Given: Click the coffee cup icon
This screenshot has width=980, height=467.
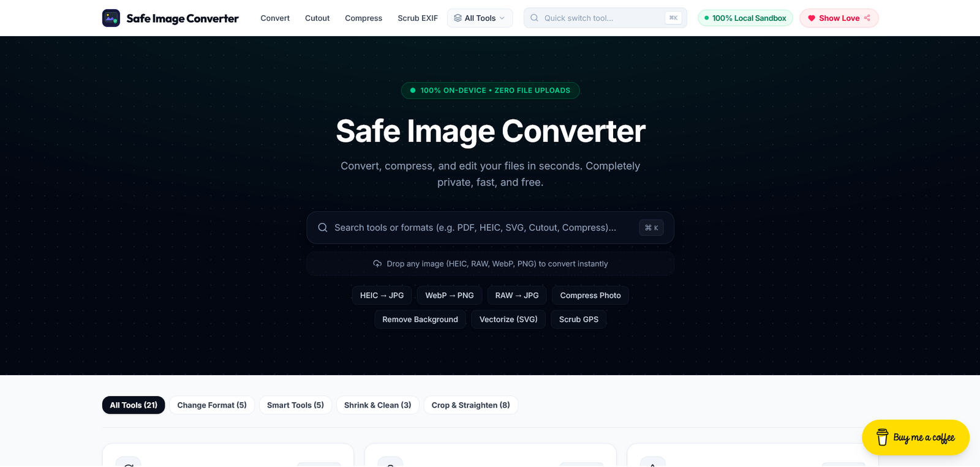Looking at the screenshot, I should pyautogui.click(x=882, y=437).
